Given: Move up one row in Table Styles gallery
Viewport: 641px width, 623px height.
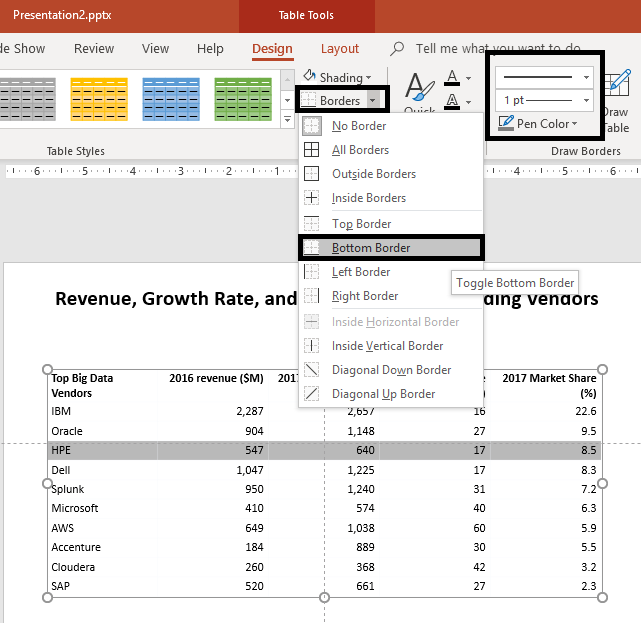Looking at the screenshot, I should [287, 80].
